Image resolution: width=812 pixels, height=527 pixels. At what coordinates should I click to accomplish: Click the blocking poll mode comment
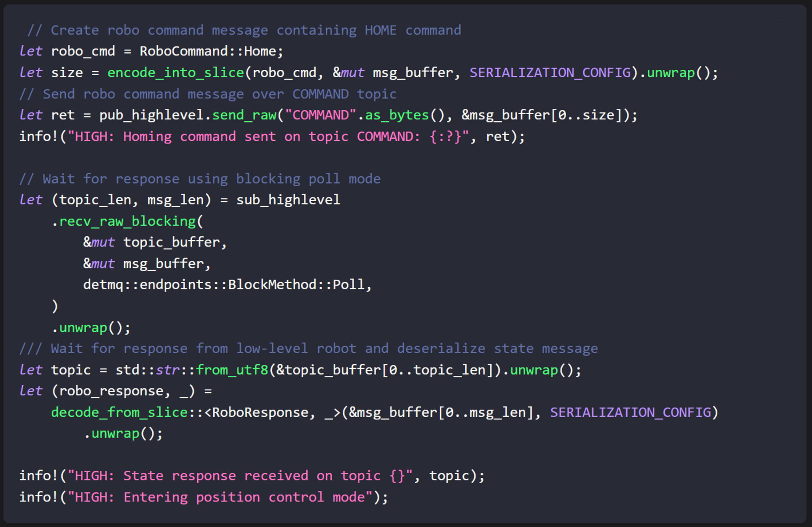pos(200,179)
